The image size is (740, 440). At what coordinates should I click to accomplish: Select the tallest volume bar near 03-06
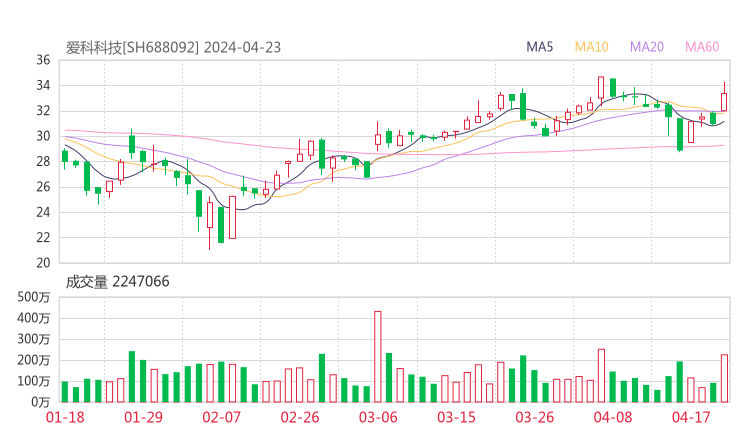tap(378, 356)
